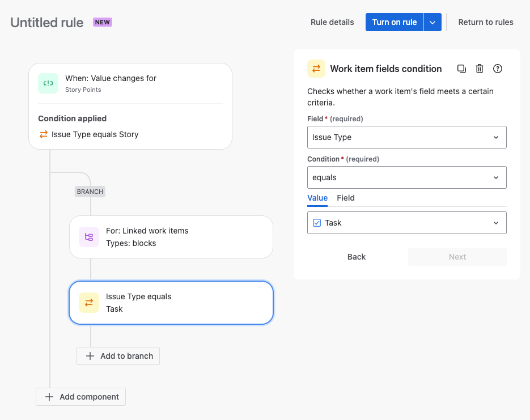Image resolution: width=530 pixels, height=420 pixels.
Task: Click the orange condition icon in panel header
Action: pos(316,69)
